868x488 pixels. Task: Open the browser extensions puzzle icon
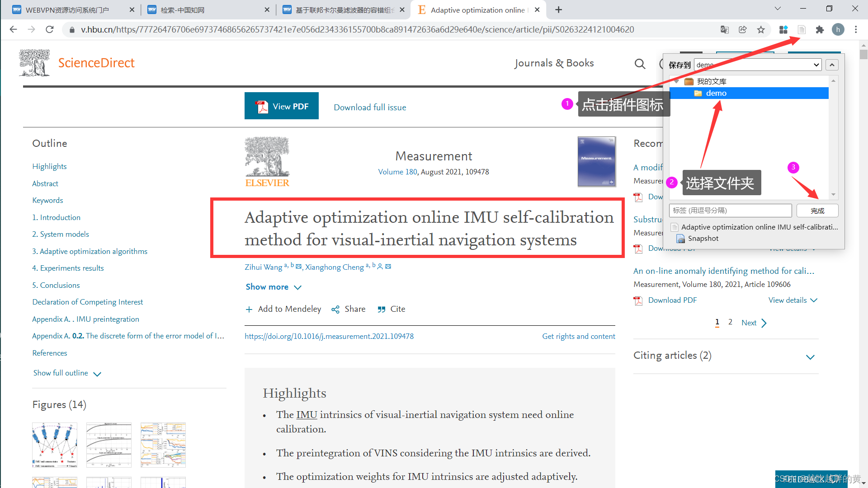tap(820, 30)
